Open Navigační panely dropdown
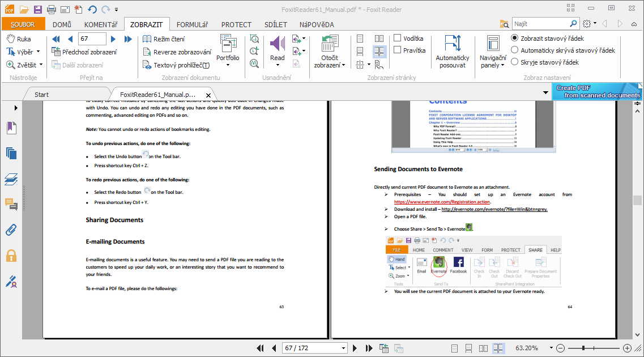Image resolution: width=644 pixels, height=357 pixels. 502,65
